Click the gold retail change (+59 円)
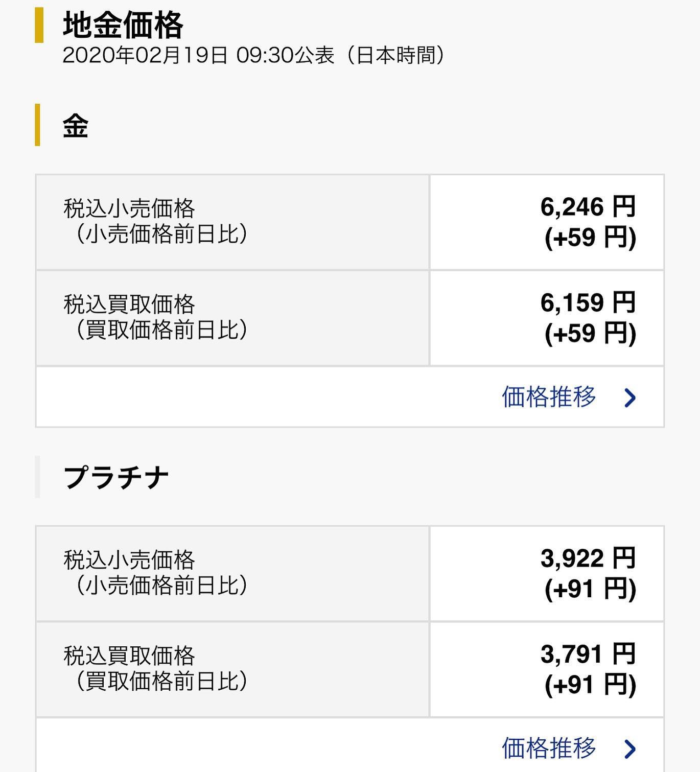 tap(590, 238)
